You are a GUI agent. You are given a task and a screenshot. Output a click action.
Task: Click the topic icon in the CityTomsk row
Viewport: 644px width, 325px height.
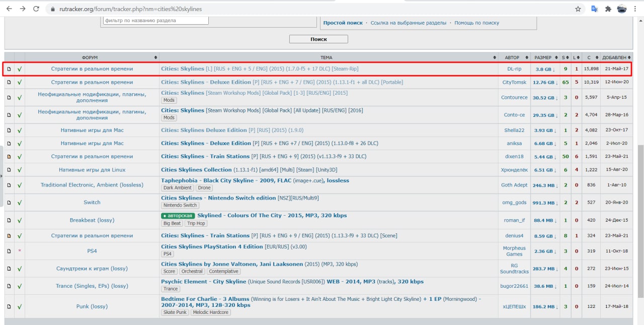(9, 82)
